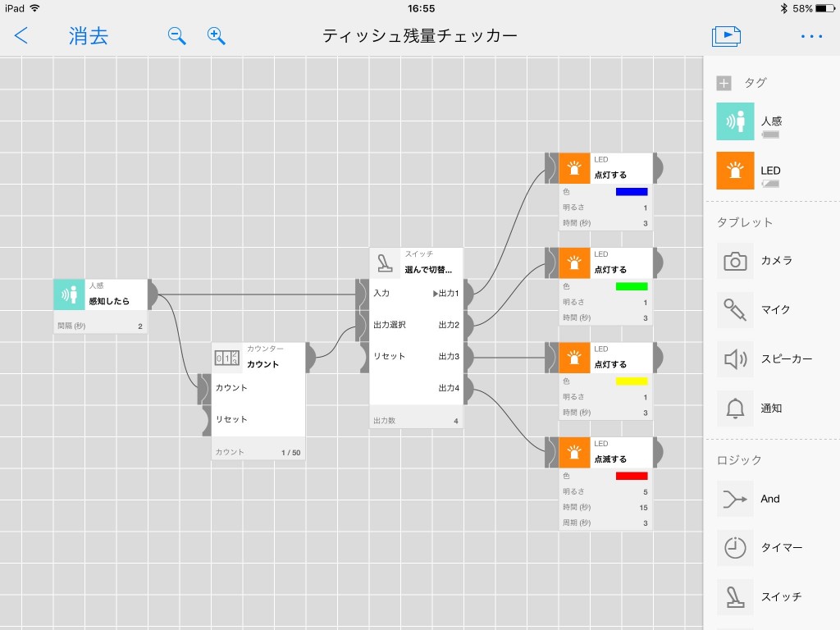Select the counter (カウンター) node icon
Image resolution: width=840 pixels, height=630 pixels.
coord(227,358)
